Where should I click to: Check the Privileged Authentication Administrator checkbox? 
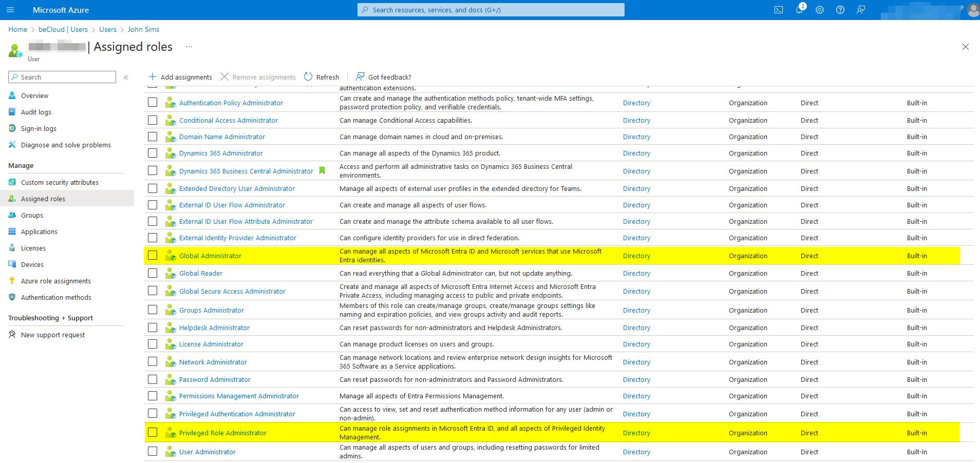pyautogui.click(x=153, y=413)
